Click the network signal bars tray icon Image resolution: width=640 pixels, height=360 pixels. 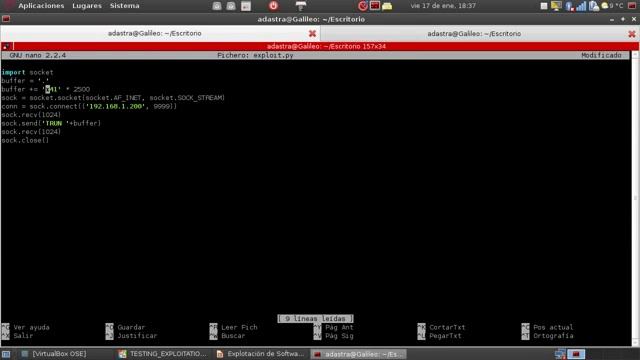click(581, 6)
